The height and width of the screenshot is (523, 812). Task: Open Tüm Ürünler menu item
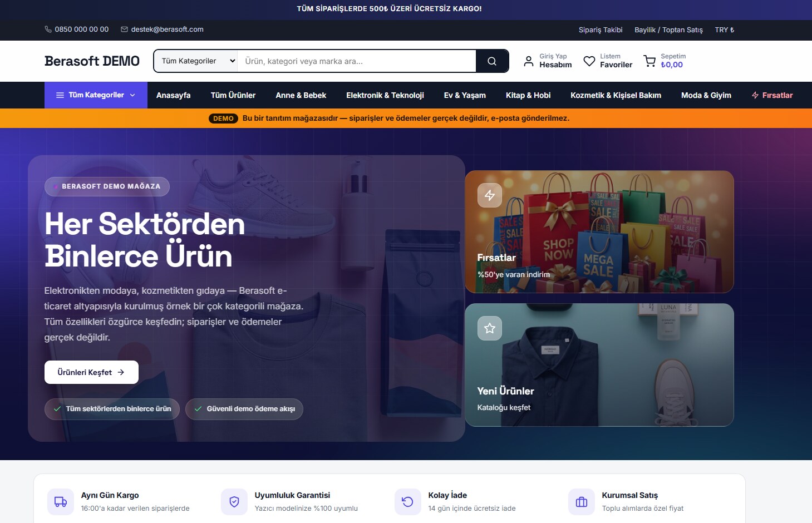[x=233, y=95]
